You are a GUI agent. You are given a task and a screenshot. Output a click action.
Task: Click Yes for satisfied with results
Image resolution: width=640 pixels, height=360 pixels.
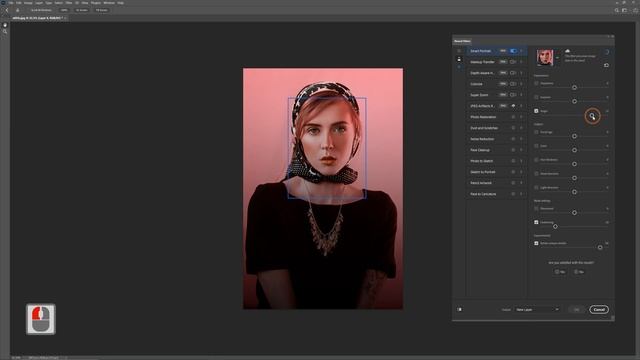[560, 271]
